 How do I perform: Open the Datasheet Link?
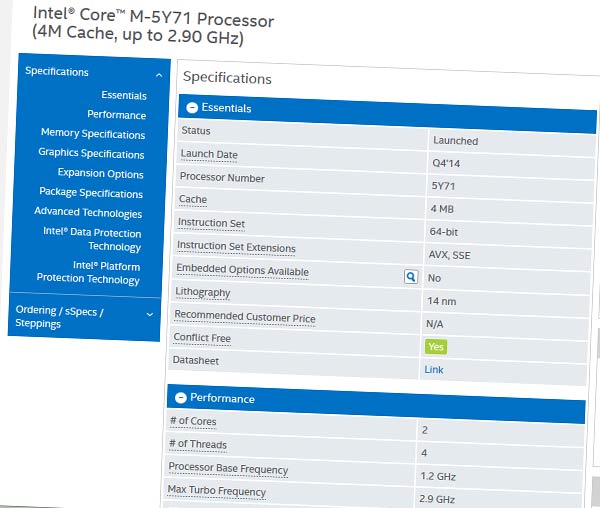coord(434,370)
